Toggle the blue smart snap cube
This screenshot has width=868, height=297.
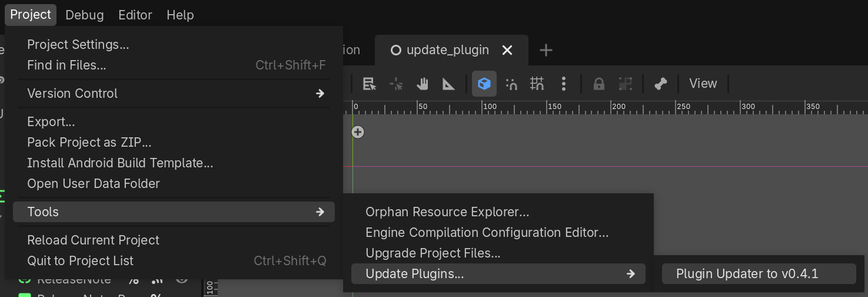click(484, 84)
